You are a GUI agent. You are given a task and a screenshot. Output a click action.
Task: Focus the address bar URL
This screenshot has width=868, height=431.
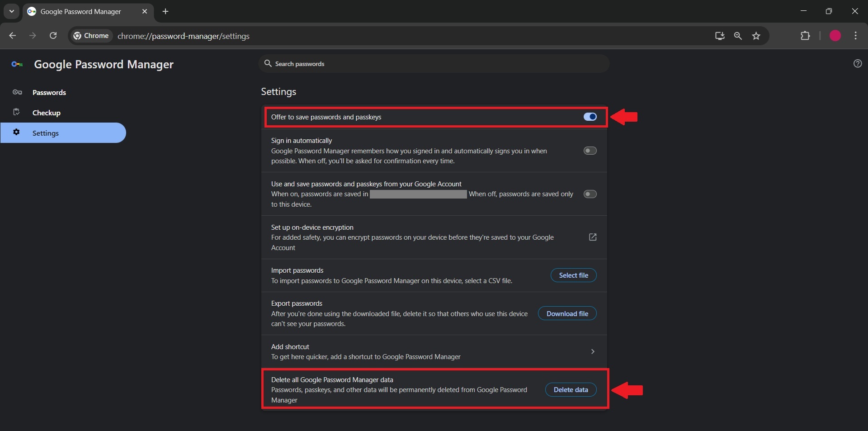coord(183,36)
